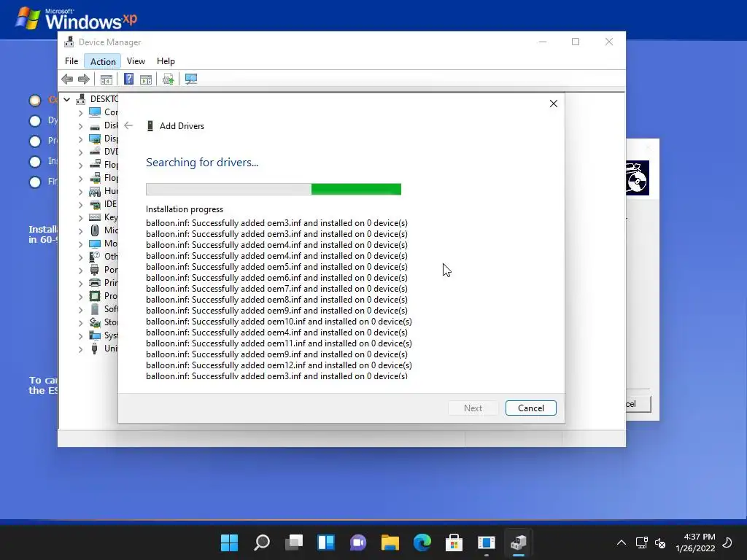Image resolution: width=747 pixels, height=560 pixels.
Task: Click the Back arrow in Device Manager toolbar
Action: pos(67,79)
